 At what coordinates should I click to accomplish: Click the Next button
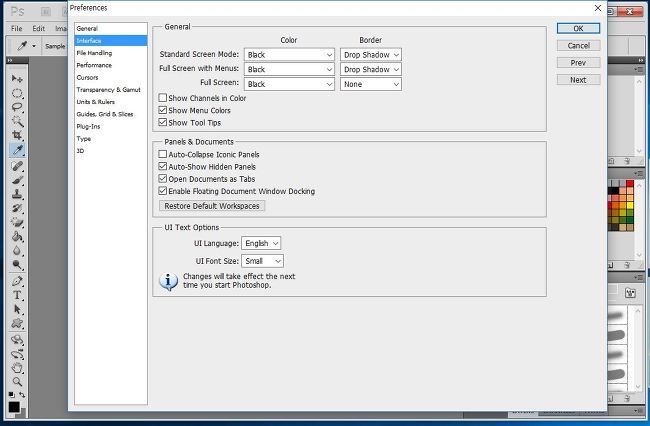tap(578, 80)
